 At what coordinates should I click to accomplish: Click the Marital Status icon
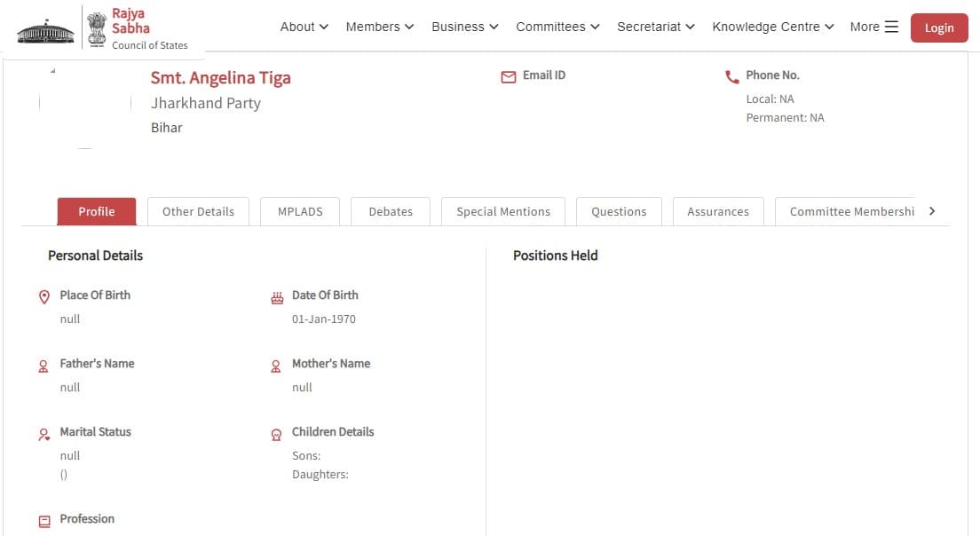(43, 435)
